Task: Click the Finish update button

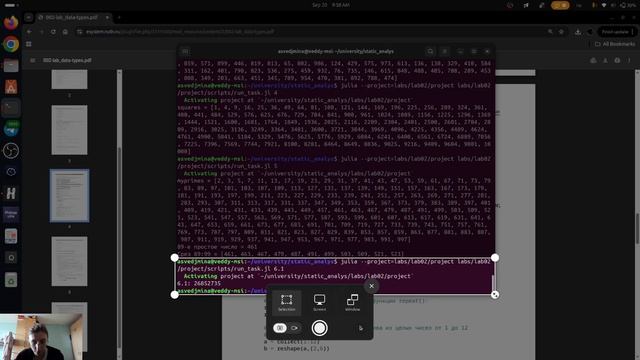Action: pos(616,31)
